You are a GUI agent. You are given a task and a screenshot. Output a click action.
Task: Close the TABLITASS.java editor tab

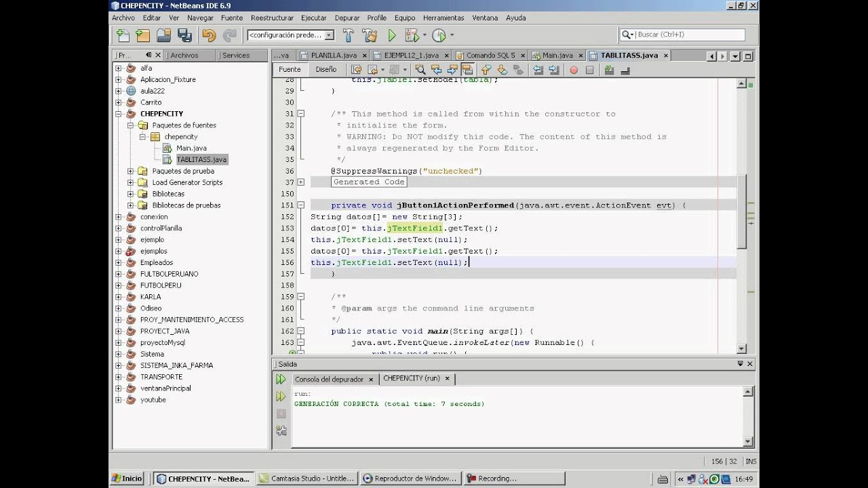666,56
